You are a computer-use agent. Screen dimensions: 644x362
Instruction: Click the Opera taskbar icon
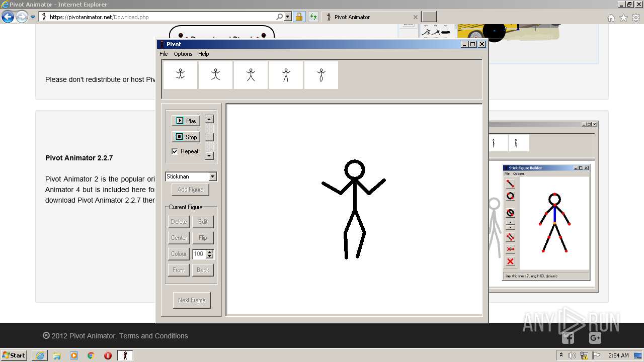[x=108, y=355]
